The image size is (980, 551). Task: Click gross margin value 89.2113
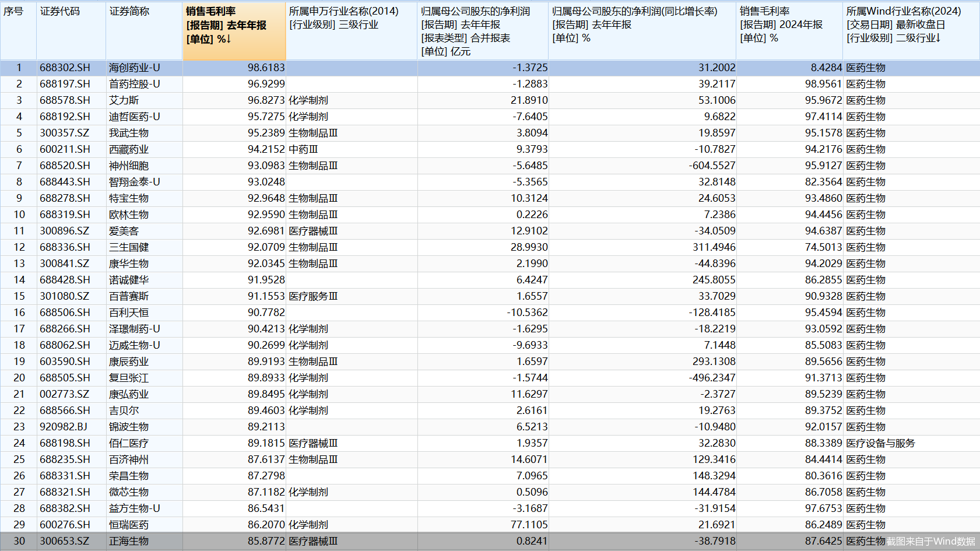pos(266,427)
